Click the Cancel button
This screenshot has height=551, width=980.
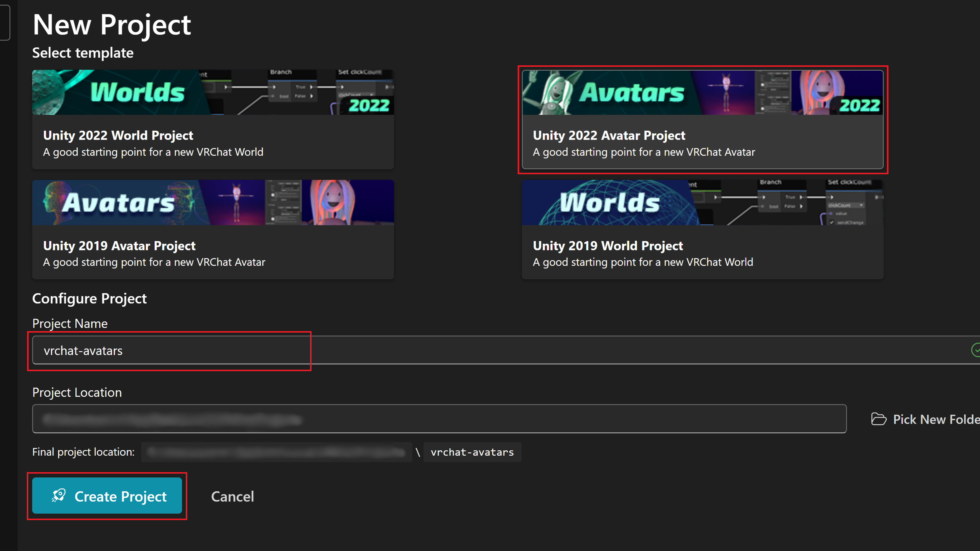point(232,496)
